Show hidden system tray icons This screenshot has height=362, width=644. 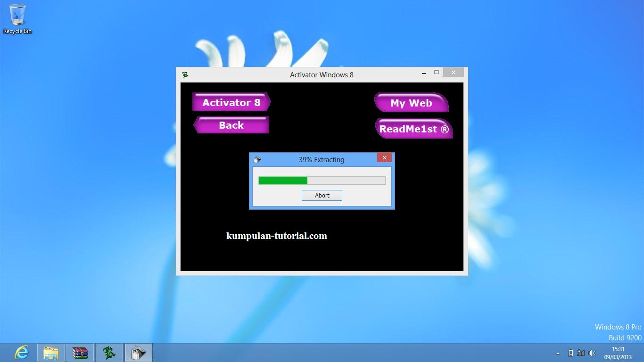558,353
